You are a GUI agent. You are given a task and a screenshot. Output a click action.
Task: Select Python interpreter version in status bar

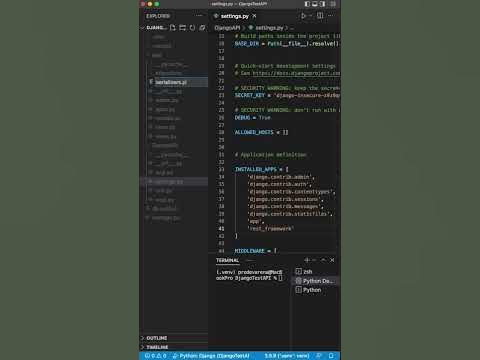coord(287,356)
